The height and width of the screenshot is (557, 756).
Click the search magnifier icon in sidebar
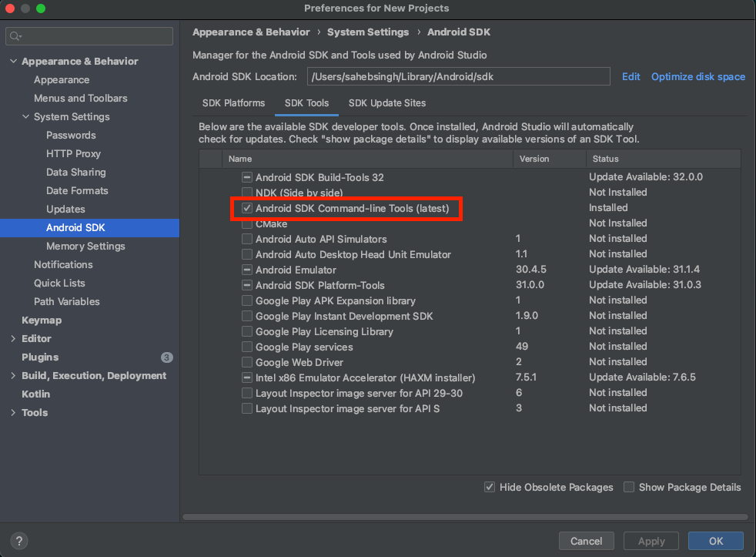15,36
